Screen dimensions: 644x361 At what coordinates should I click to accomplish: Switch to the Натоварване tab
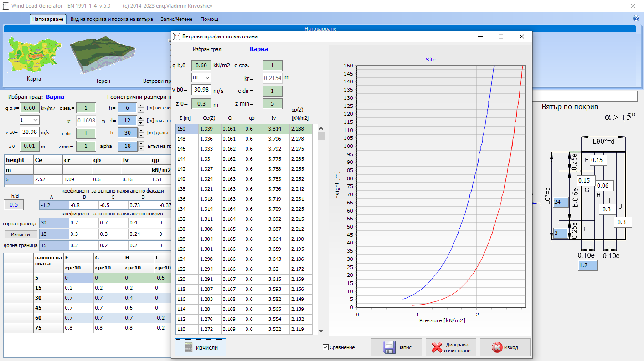[48, 19]
